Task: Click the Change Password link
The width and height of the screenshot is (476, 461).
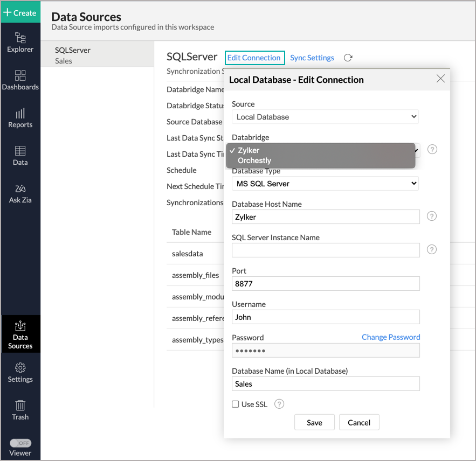Action: (390, 337)
